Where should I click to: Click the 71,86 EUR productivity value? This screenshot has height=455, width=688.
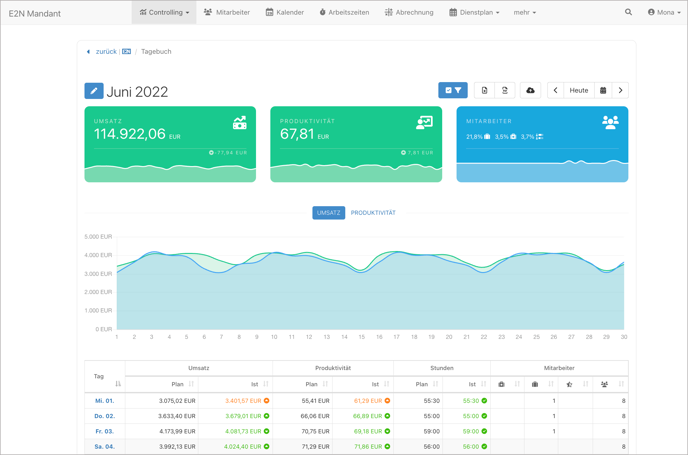click(x=368, y=447)
